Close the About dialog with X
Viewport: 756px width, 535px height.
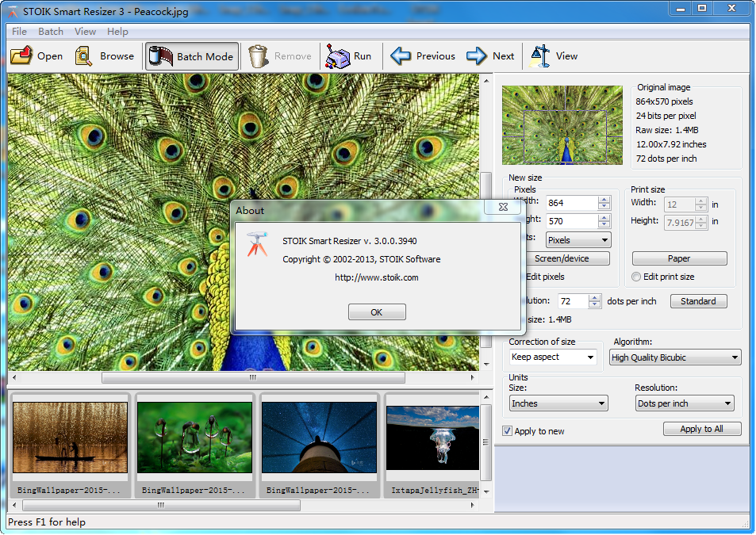[503, 207]
